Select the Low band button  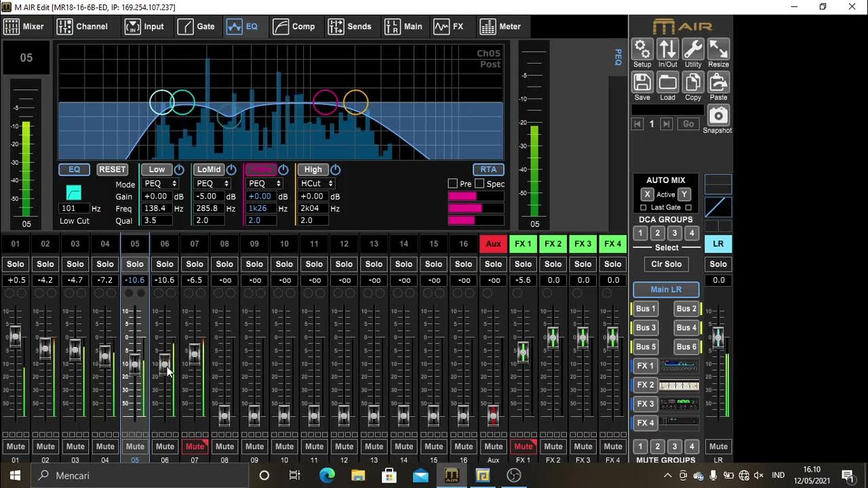click(x=157, y=169)
